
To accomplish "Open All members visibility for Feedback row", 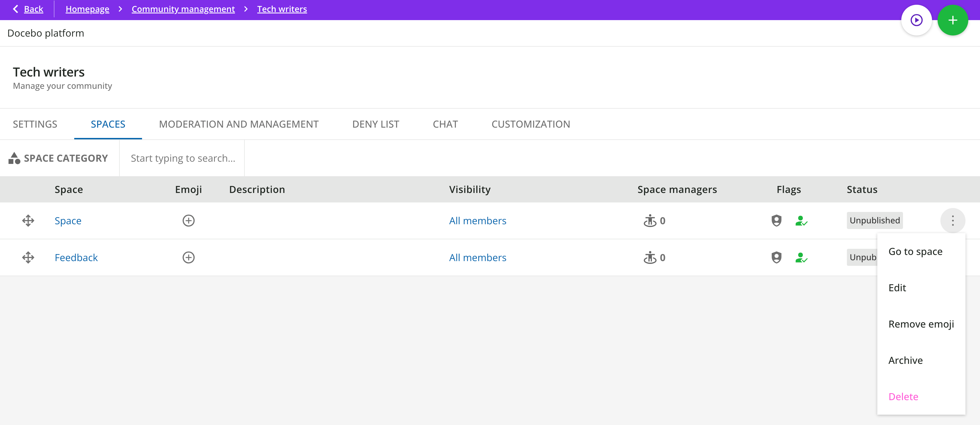I will pyautogui.click(x=477, y=257).
